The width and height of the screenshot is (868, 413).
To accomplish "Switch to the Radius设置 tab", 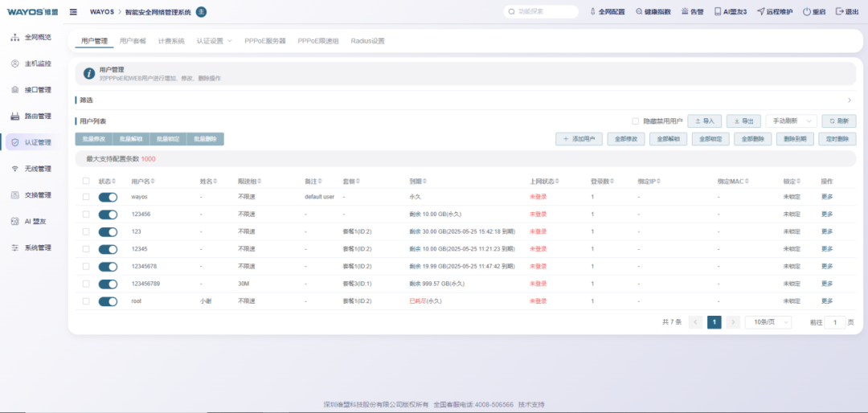I will tap(367, 41).
